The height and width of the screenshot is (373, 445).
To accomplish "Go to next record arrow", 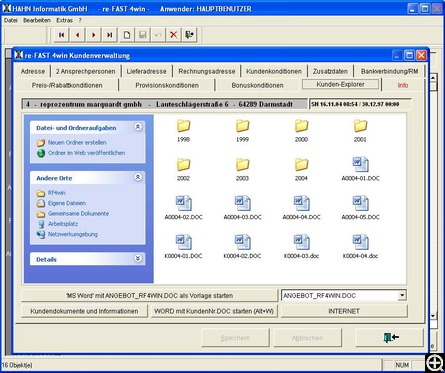I will click(x=93, y=35).
